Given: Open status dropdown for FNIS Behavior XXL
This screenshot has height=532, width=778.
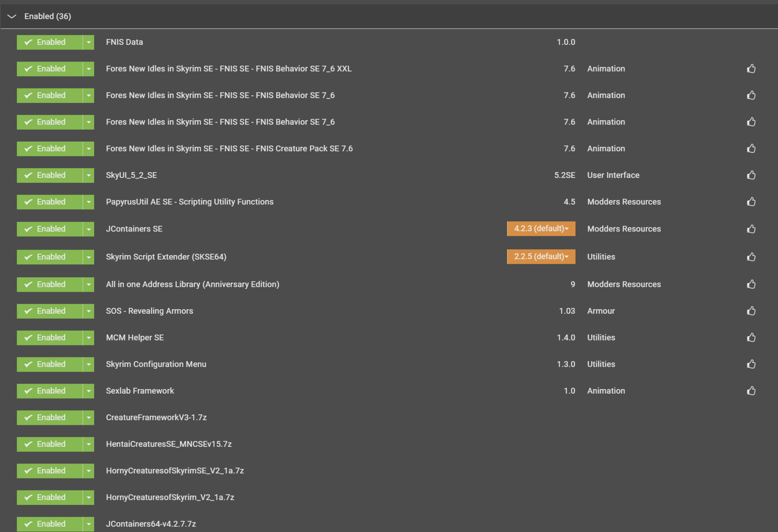Looking at the screenshot, I should tap(88, 69).
